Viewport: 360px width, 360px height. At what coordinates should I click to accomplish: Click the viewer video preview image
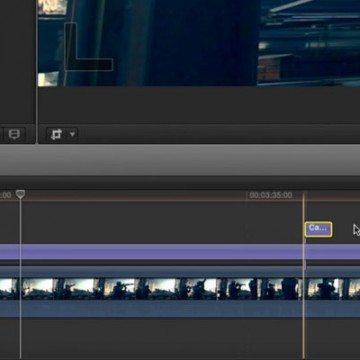pyautogui.click(x=199, y=43)
